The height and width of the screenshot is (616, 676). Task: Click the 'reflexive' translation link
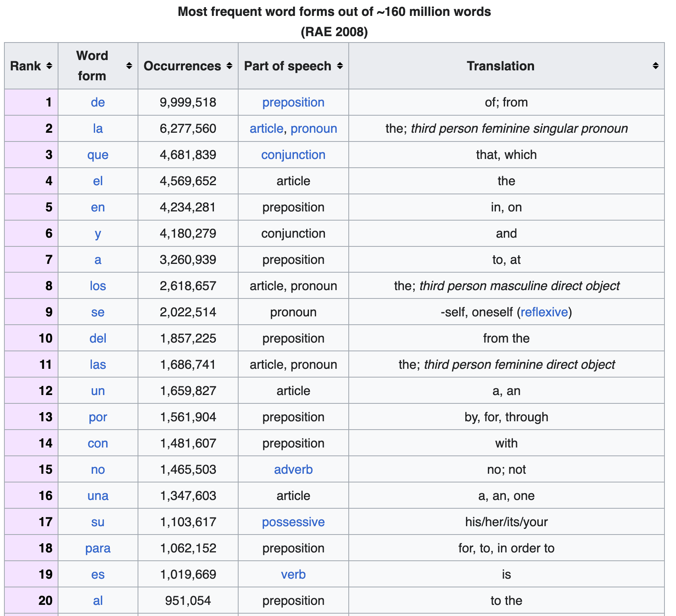click(544, 312)
